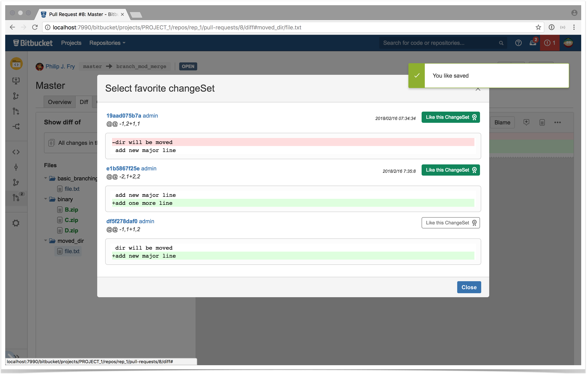Click the Blame button in diff toolbar
Viewport: 588px width, 375px height.
click(x=502, y=123)
